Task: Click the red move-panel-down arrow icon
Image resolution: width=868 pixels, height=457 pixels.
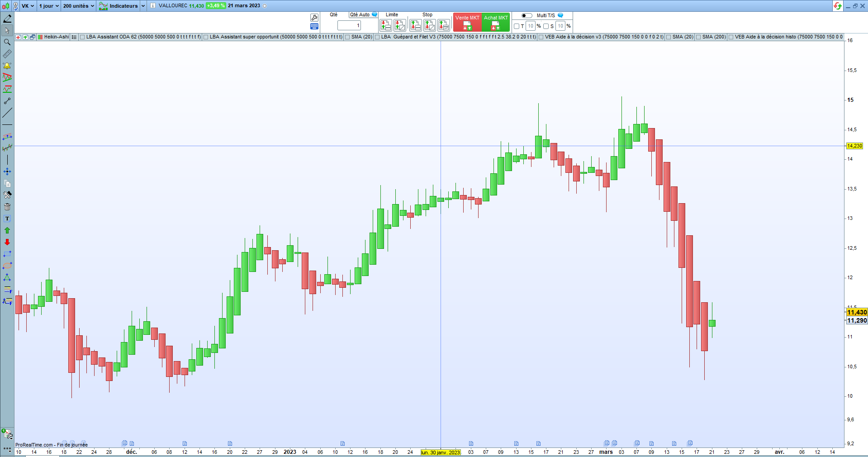Action: 18,37
